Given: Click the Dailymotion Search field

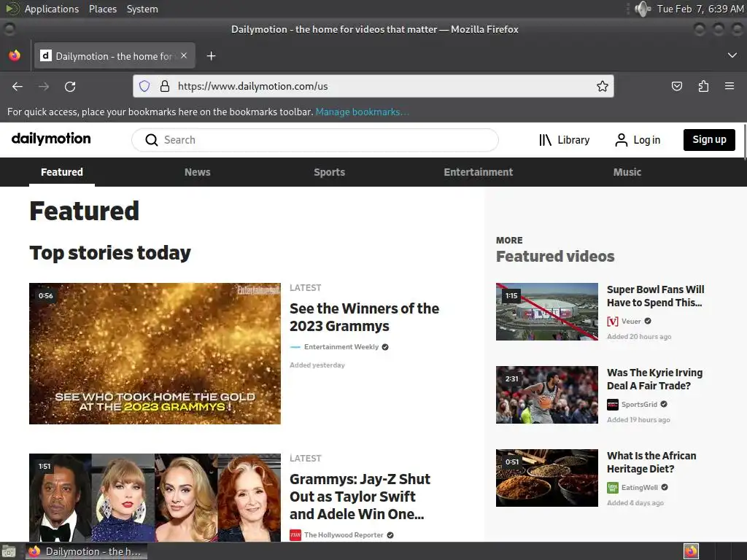Looking at the screenshot, I should click(315, 140).
